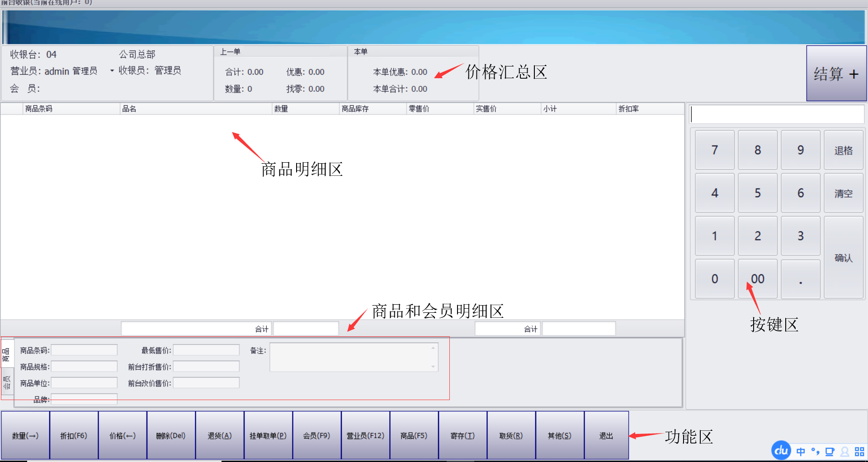Viewport: 868px width, 462px height.
Task: Tap the keypad decimal point button
Action: point(801,279)
